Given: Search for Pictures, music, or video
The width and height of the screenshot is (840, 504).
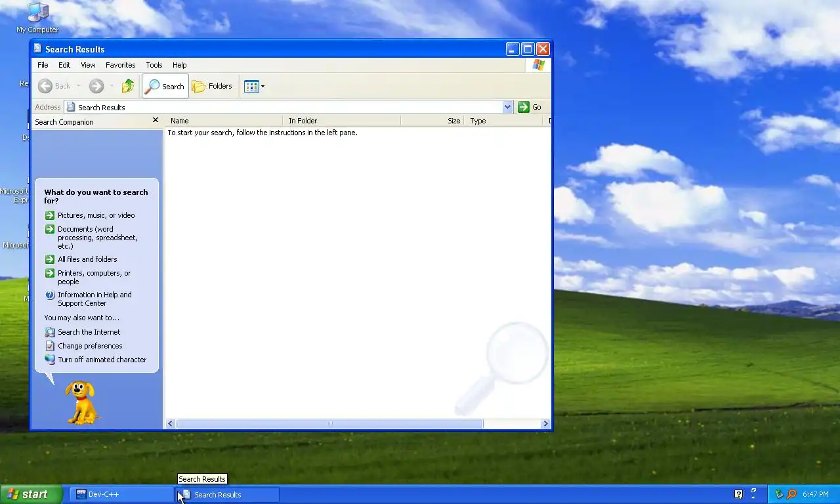Looking at the screenshot, I should coord(96,215).
